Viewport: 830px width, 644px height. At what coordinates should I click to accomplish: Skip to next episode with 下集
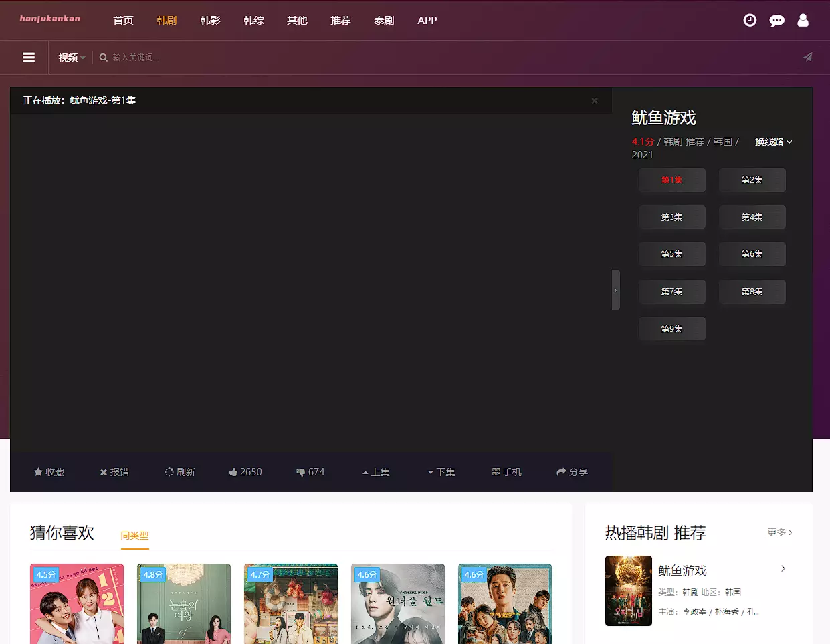pos(441,472)
